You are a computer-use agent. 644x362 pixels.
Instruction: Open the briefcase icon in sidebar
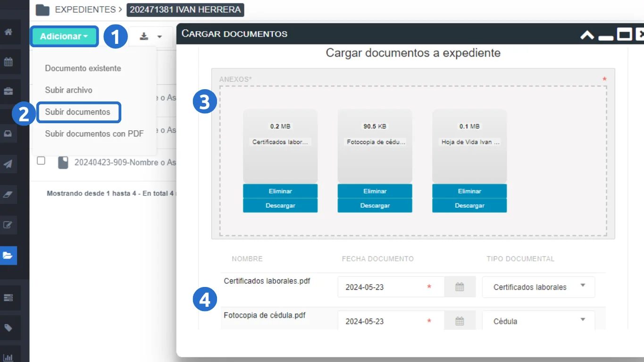(x=8, y=91)
